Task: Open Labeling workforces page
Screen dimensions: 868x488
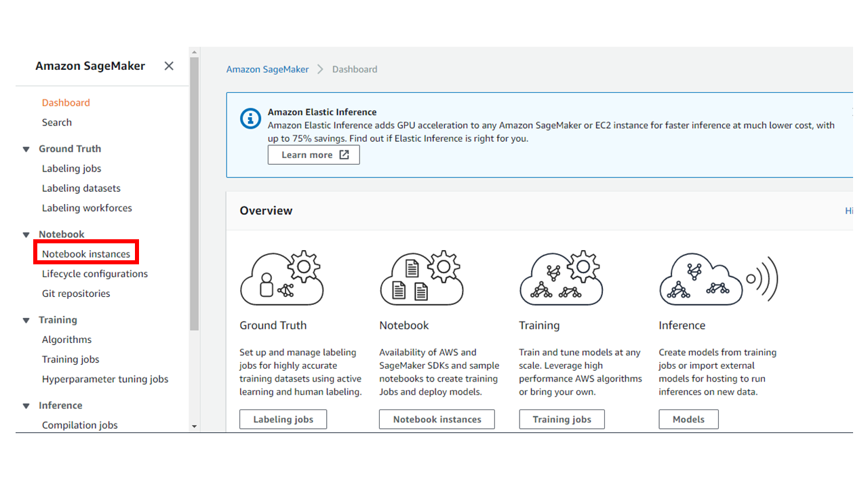Action: pyautogui.click(x=87, y=208)
